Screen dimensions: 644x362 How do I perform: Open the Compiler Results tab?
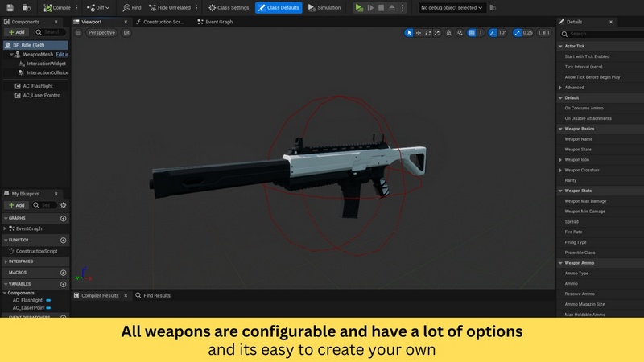pyautogui.click(x=99, y=295)
